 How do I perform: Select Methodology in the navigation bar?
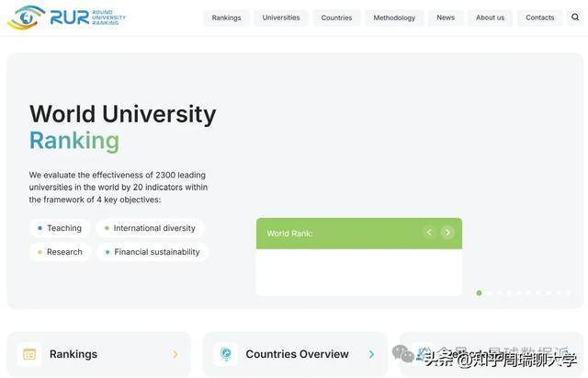pyautogui.click(x=394, y=17)
